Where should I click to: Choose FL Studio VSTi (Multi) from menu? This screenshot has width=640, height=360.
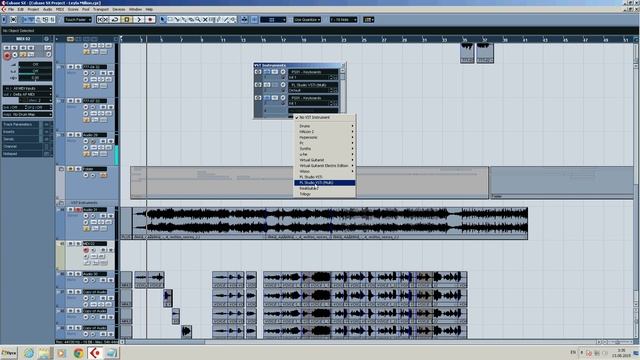coord(324,183)
